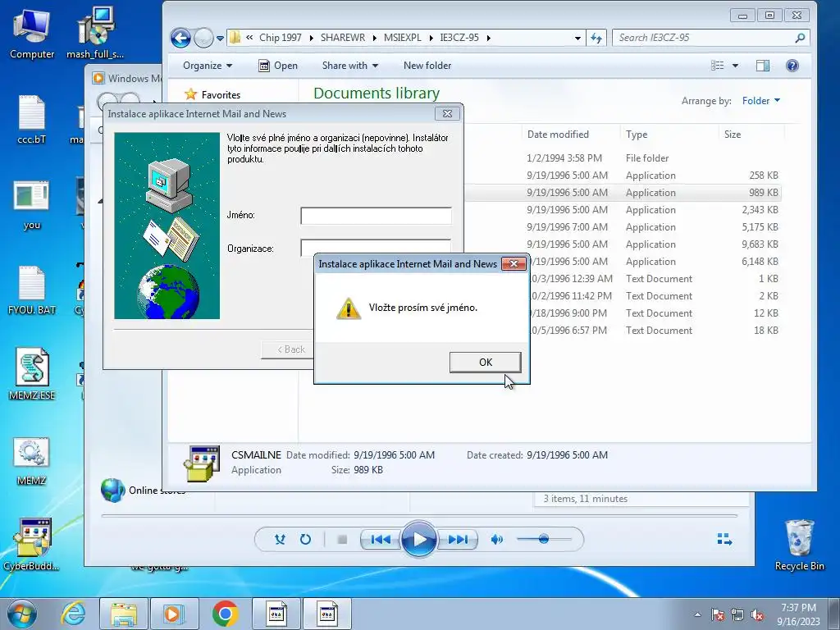
Task: Click SHAREWR breadcrumb segment
Action: pos(342,38)
